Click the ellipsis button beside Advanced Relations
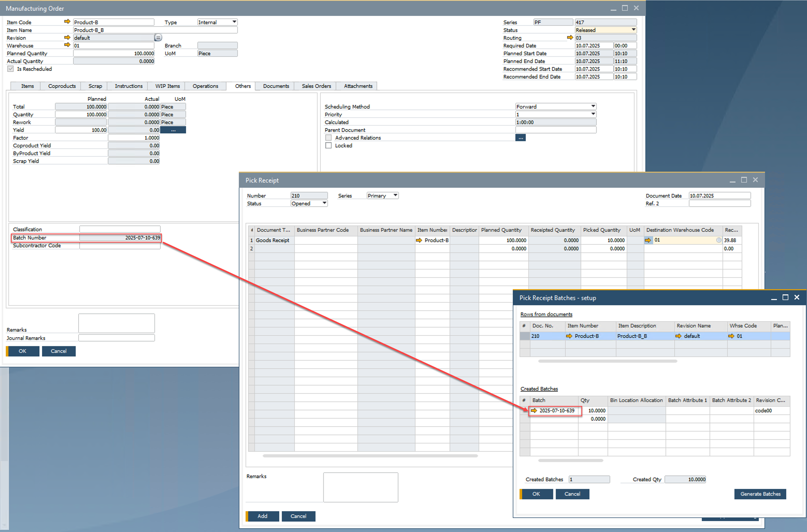807x532 pixels. (x=521, y=137)
